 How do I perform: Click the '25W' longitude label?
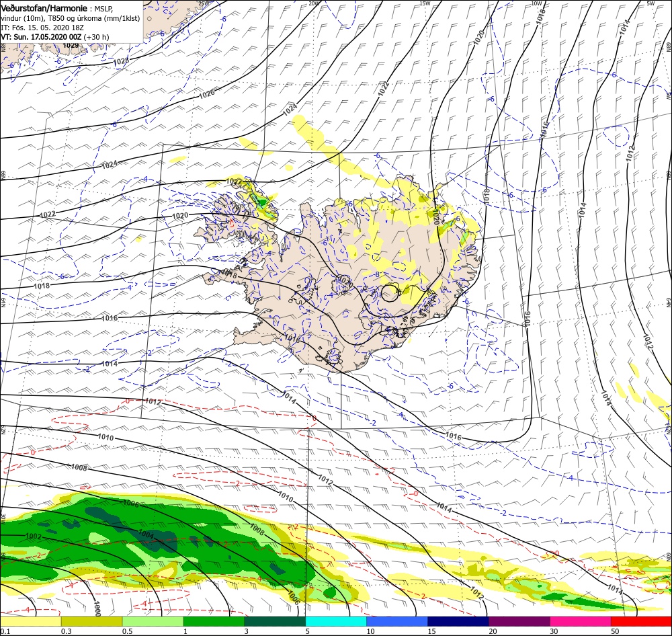(x=203, y=3)
